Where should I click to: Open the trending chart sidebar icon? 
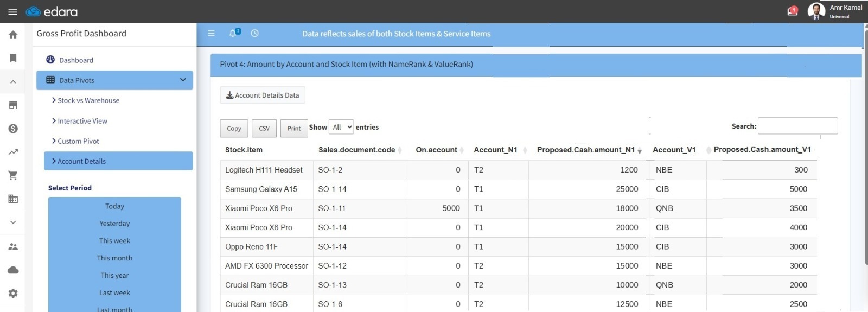(x=13, y=152)
